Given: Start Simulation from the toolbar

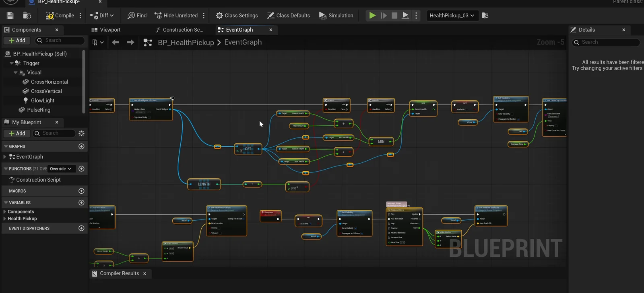Looking at the screenshot, I should coord(336,16).
